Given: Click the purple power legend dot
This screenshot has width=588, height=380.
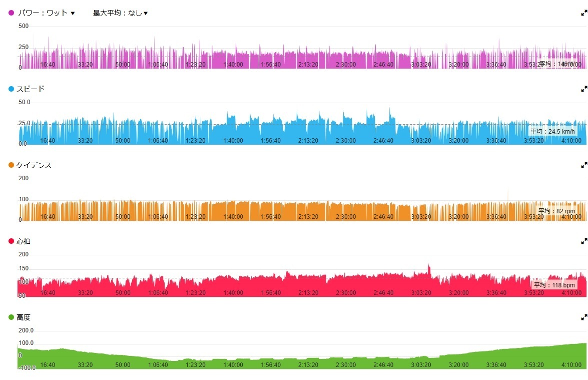Looking at the screenshot, I should (x=11, y=13).
